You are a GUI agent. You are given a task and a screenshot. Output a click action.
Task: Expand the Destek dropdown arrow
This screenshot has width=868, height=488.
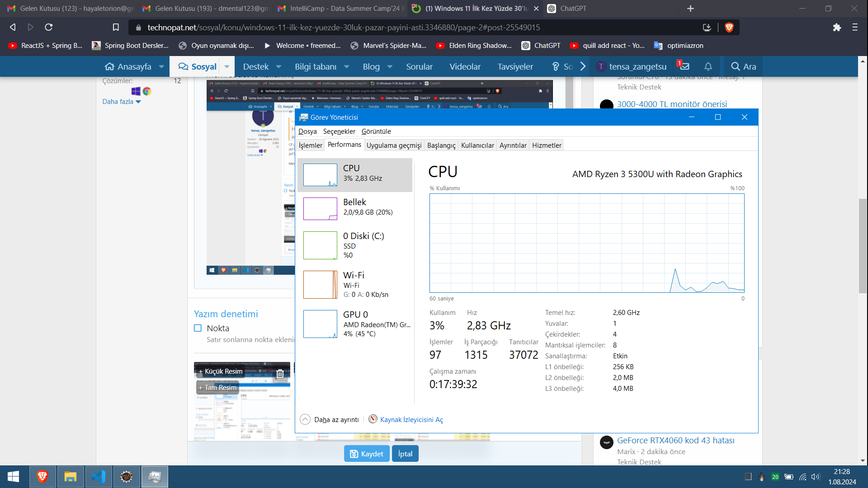click(278, 66)
